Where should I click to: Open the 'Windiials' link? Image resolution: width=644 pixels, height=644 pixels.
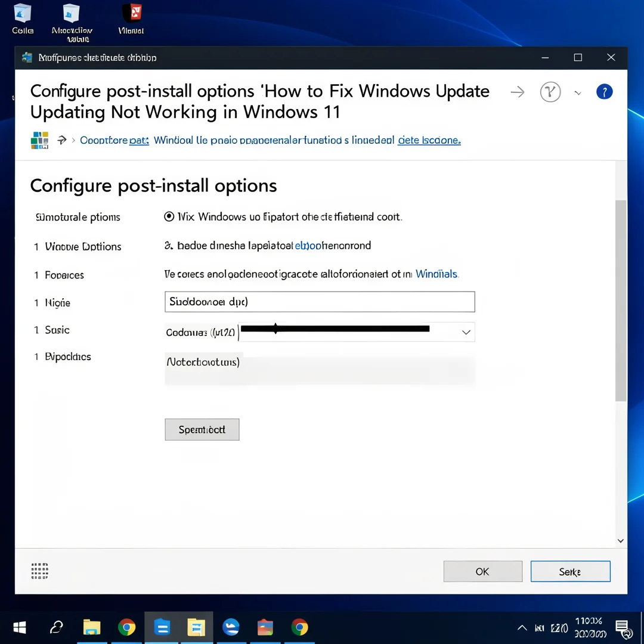(436, 274)
